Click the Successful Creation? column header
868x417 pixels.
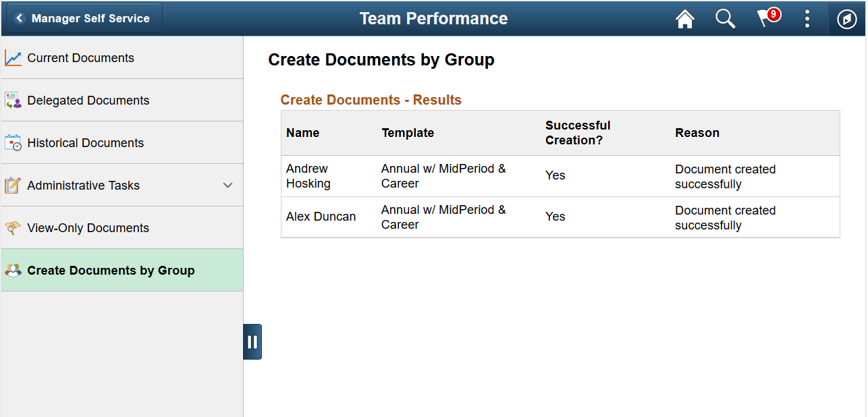coord(578,133)
